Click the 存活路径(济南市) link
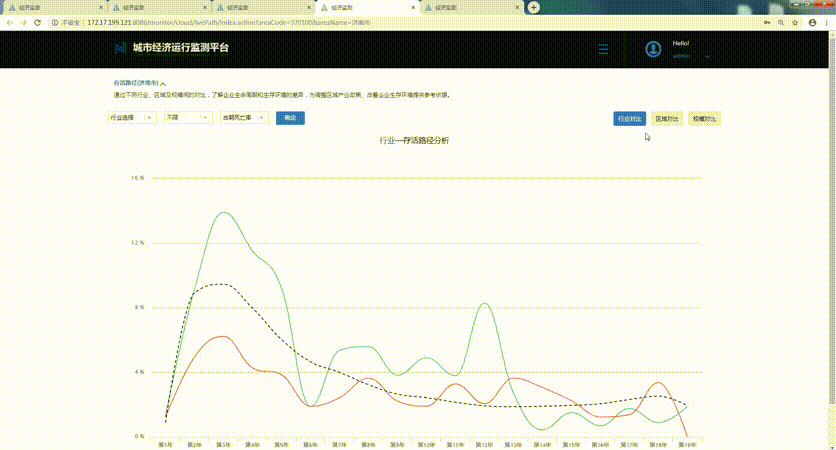This screenshot has height=450, width=836. (x=136, y=83)
